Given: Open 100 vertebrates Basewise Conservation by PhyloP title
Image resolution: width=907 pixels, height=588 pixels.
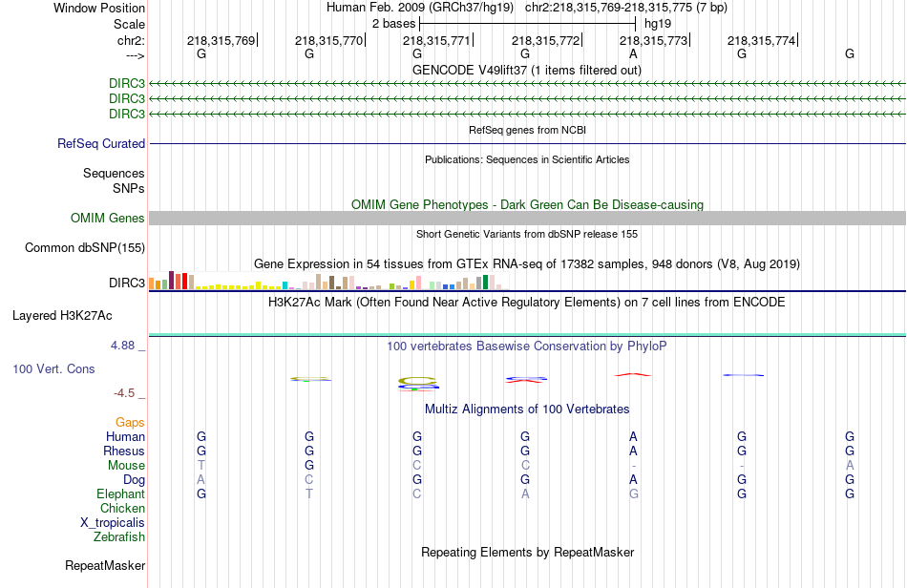Looking at the screenshot, I should pos(527,346).
